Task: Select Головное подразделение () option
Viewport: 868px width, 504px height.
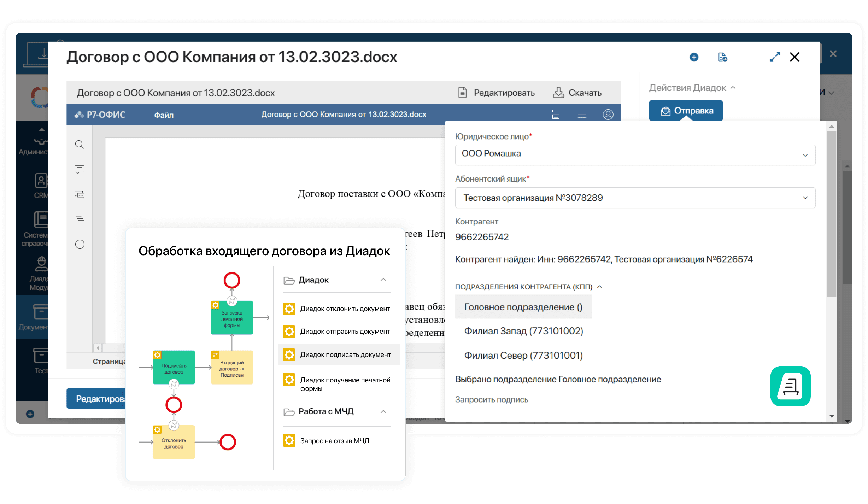Action: click(x=523, y=307)
